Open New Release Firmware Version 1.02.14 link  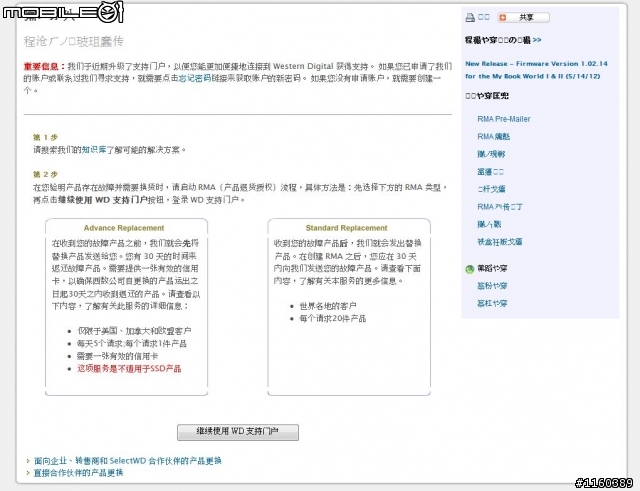coord(536,70)
